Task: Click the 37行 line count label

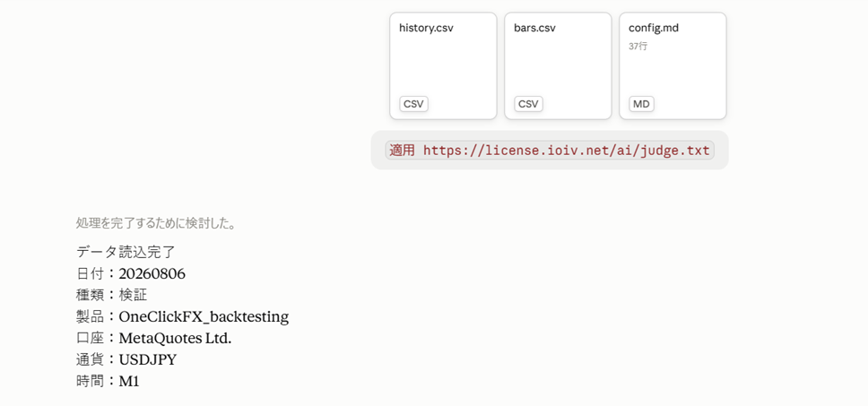Action: pos(638,47)
